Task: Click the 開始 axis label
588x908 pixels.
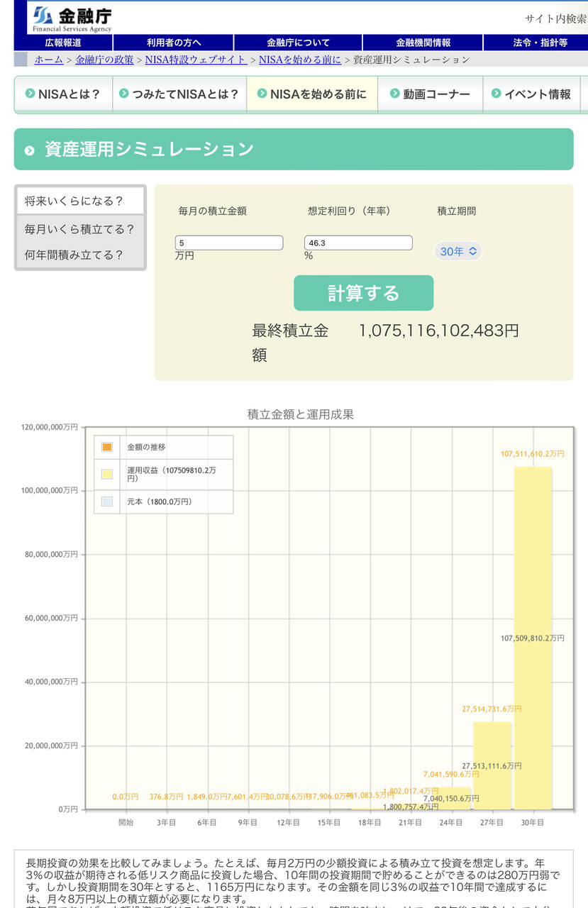Action: 126,822
